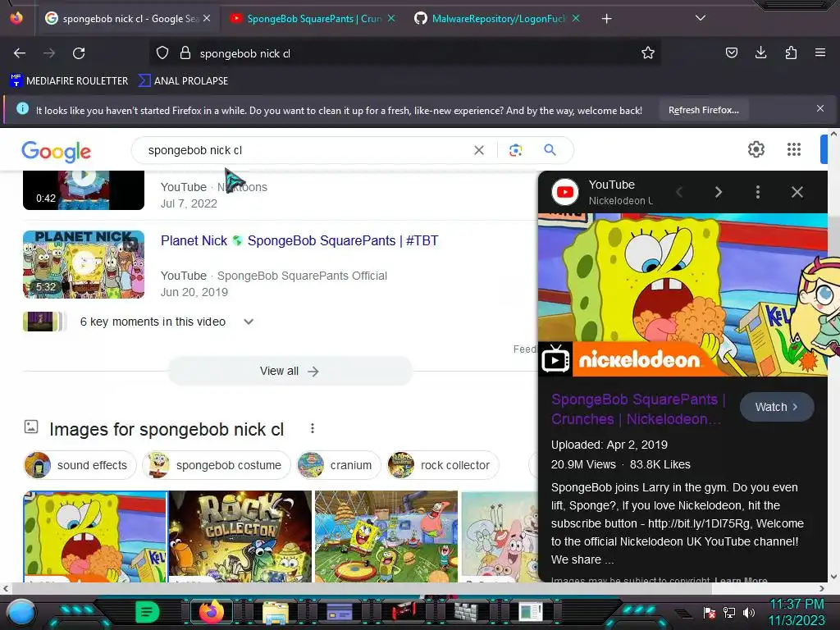
Task: Open the Rock Collector image result
Action: click(x=240, y=536)
